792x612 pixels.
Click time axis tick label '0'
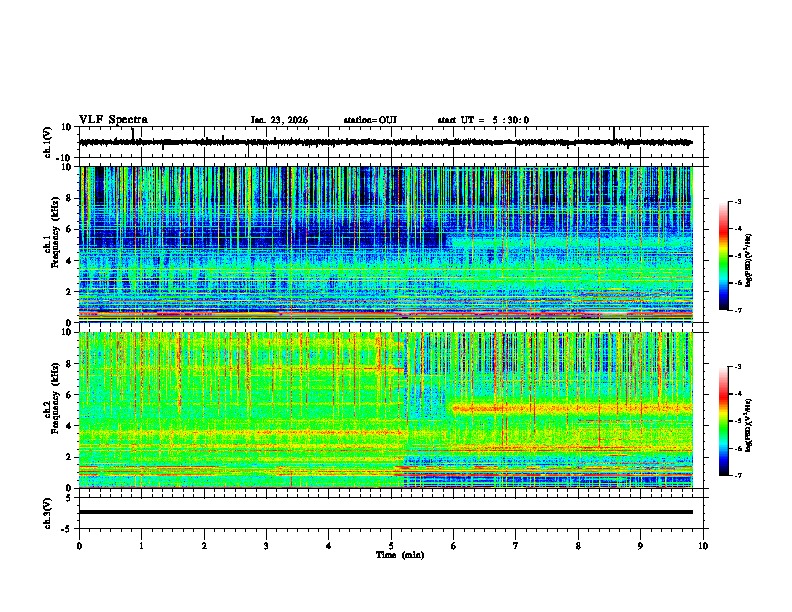[79, 546]
